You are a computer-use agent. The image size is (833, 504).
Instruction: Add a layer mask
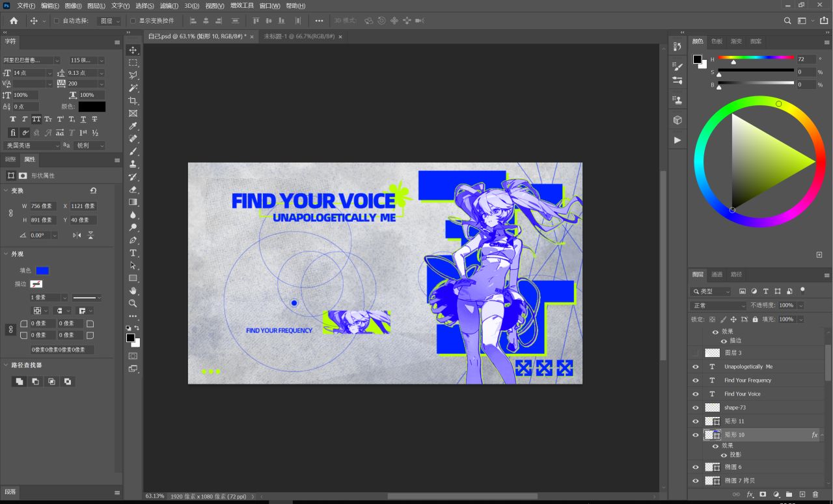(763, 495)
